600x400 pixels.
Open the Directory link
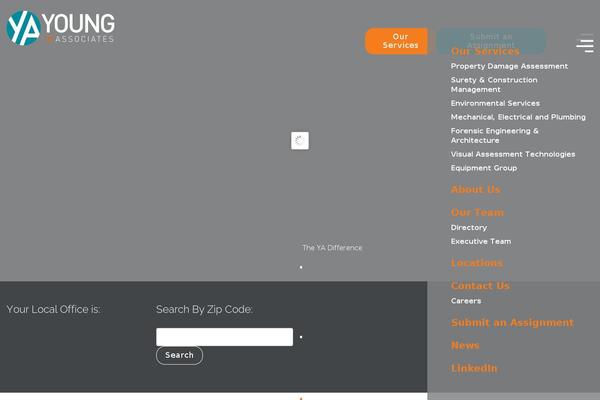tap(469, 228)
